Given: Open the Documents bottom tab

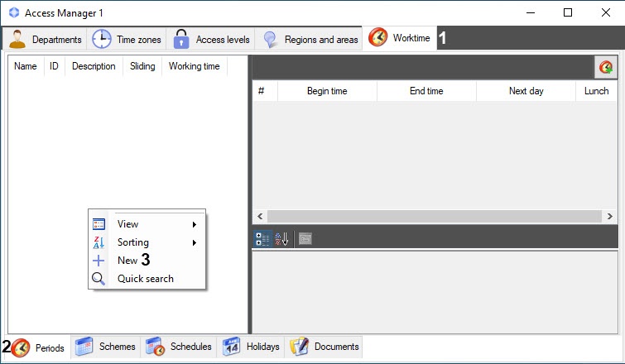Looking at the screenshot, I should point(324,347).
